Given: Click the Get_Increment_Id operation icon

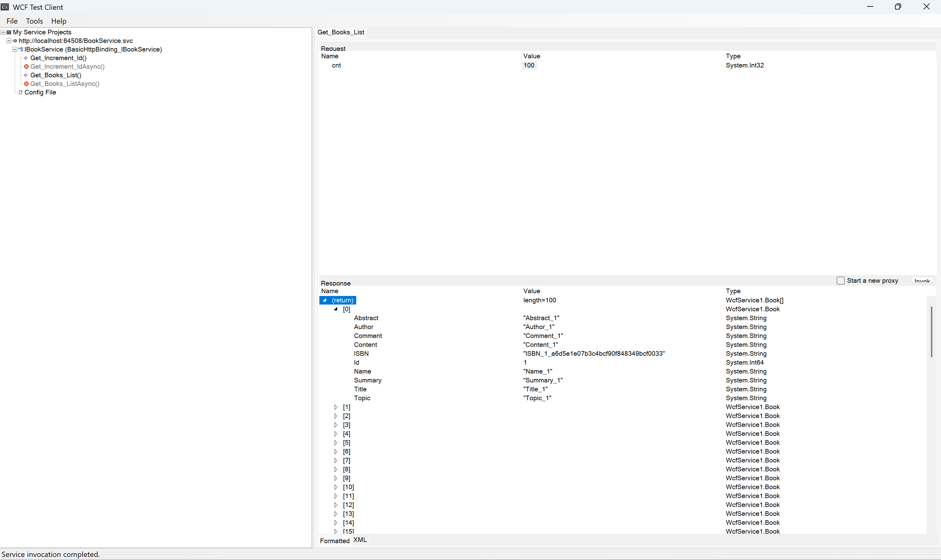Looking at the screenshot, I should point(26,58).
